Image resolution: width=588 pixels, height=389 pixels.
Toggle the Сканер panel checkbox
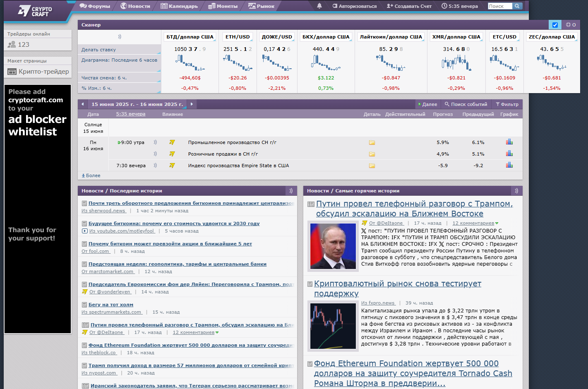click(555, 25)
